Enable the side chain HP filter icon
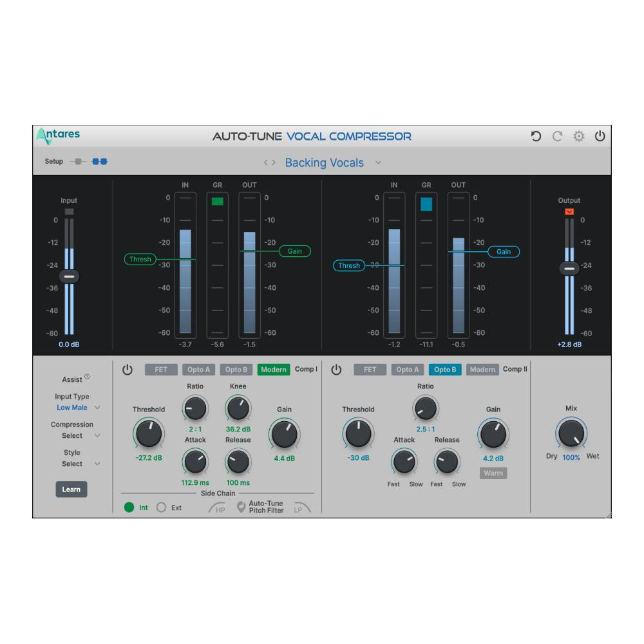This screenshot has width=644, height=644. coord(216,508)
